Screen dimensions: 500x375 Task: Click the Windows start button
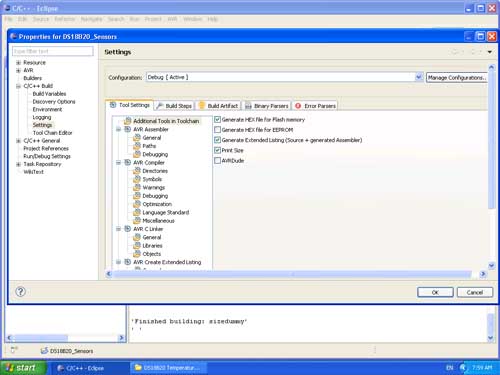click(22, 368)
